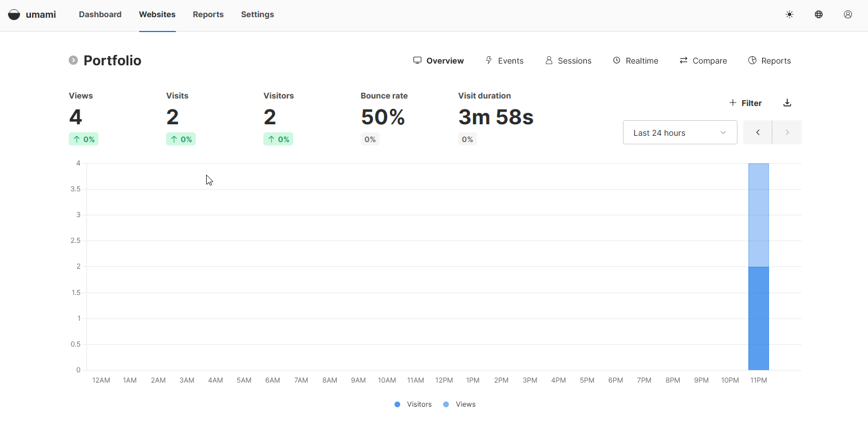Click the umami logo icon
This screenshot has width=868, height=421.
tap(14, 14)
